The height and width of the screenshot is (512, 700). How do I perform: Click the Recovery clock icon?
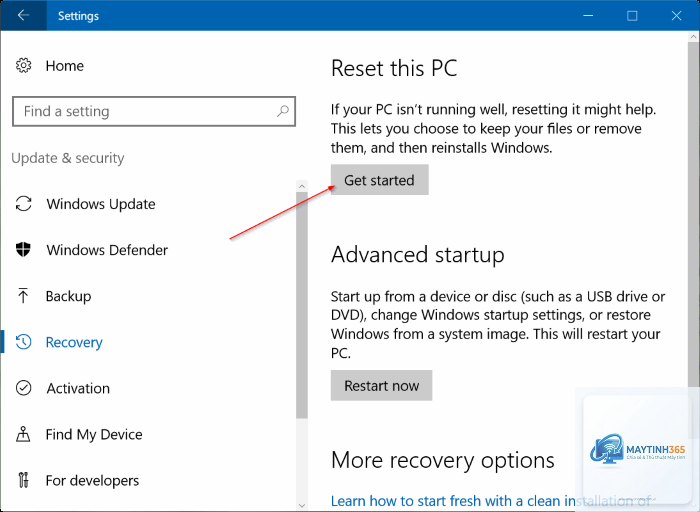[23, 342]
